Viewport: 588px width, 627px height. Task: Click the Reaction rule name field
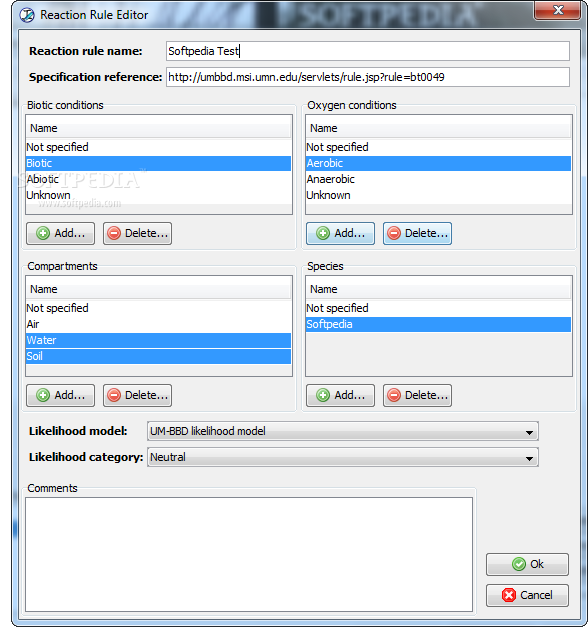click(368, 51)
